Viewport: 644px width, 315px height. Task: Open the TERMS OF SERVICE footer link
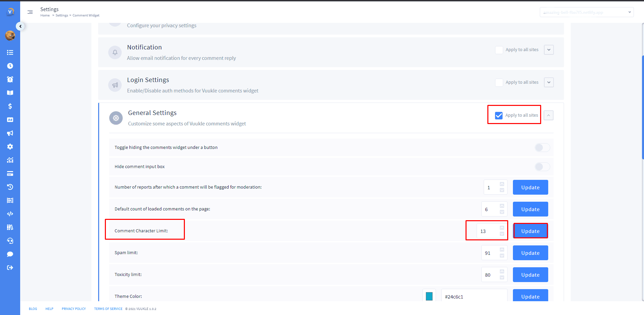click(x=108, y=309)
